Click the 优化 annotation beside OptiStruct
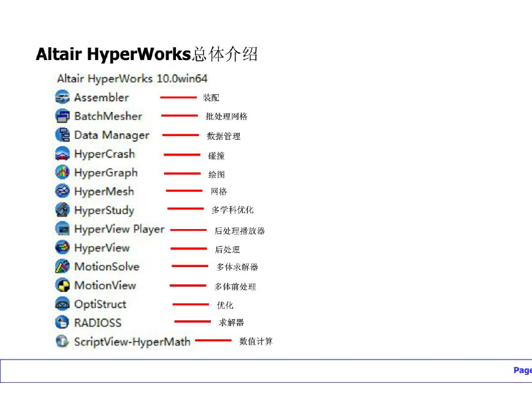This screenshot has width=532, height=411. (x=226, y=305)
